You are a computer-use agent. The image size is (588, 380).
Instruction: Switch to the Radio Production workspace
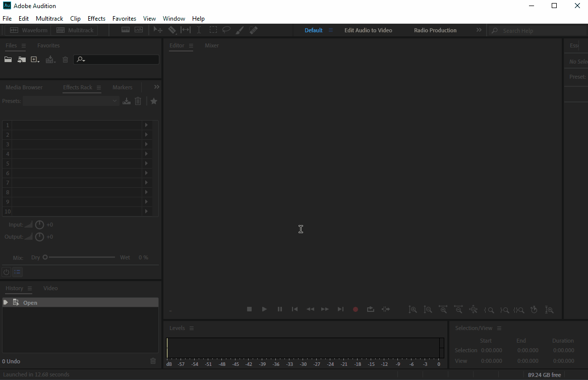click(435, 30)
